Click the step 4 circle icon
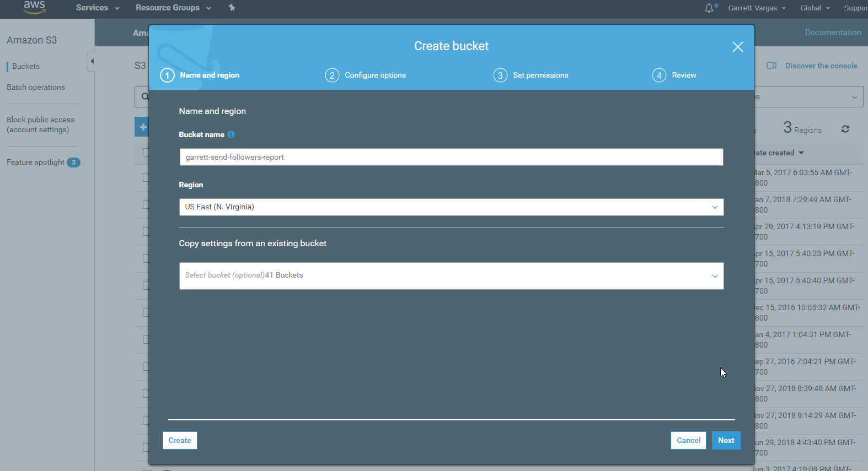The image size is (868, 471). point(659,75)
